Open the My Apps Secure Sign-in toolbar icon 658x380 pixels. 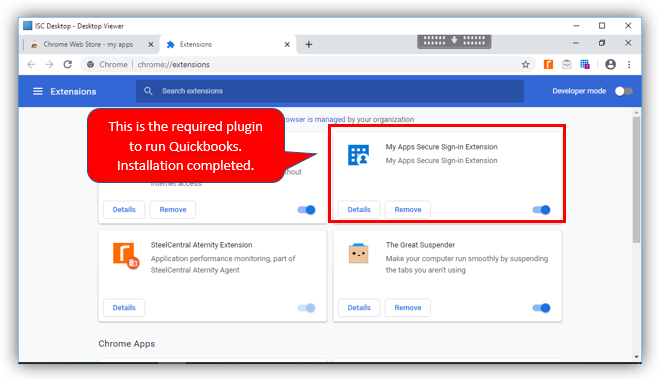[x=585, y=65]
